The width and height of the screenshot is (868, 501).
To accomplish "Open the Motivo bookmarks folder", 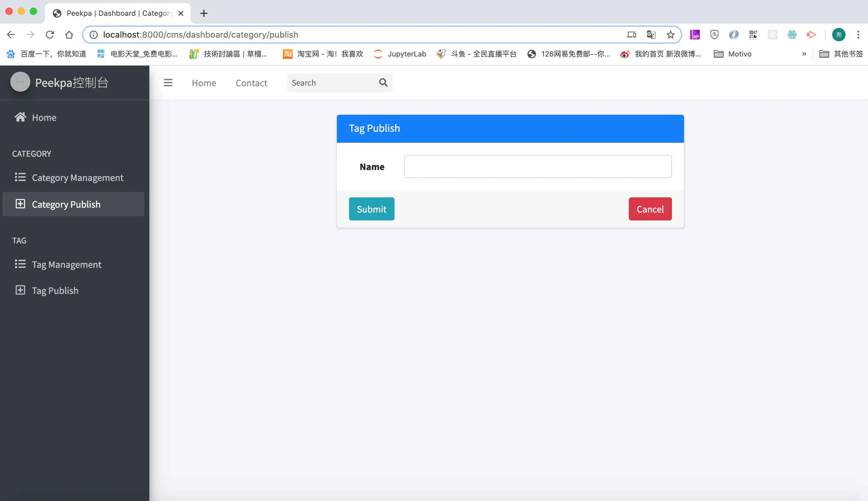I will coord(733,54).
